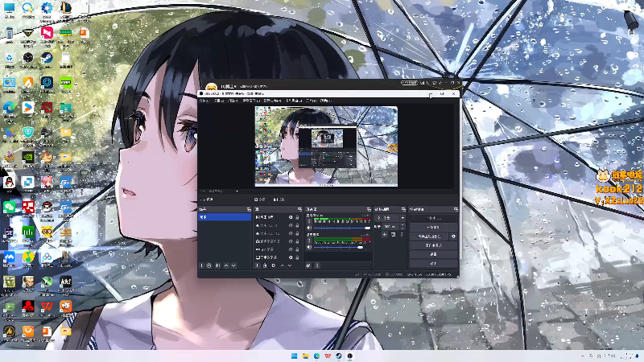Pop out the Scene Transitions dock

click(403, 209)
